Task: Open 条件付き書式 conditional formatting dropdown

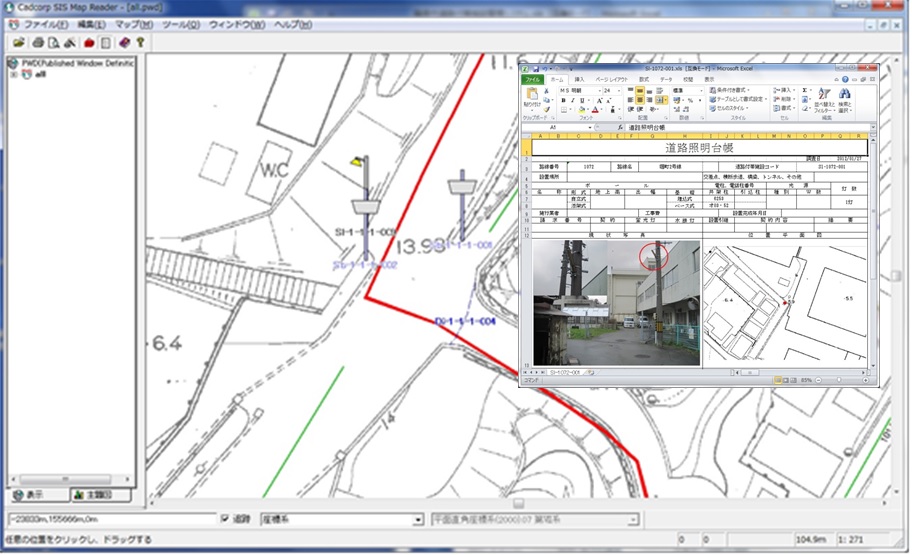Action: [x=730, y=90]
